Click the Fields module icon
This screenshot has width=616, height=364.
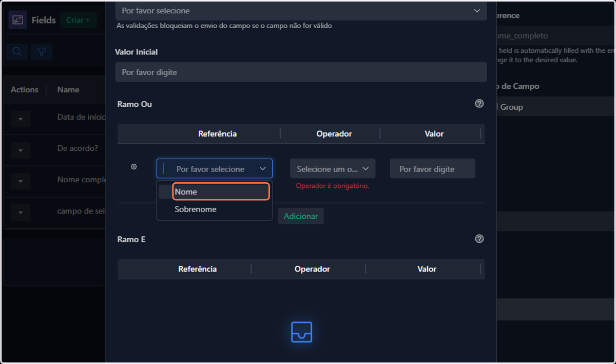(17, 20)
